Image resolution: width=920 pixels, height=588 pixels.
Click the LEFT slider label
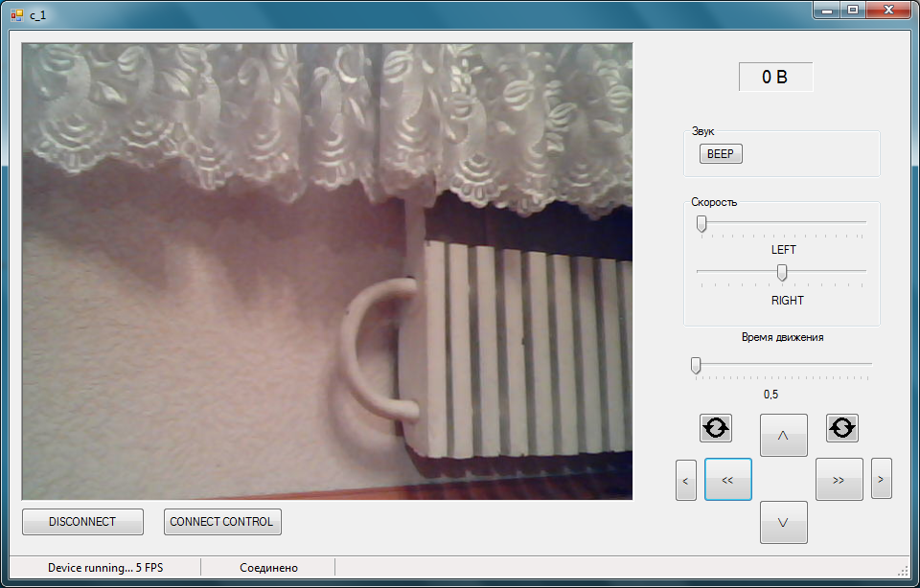click(783, 250)
